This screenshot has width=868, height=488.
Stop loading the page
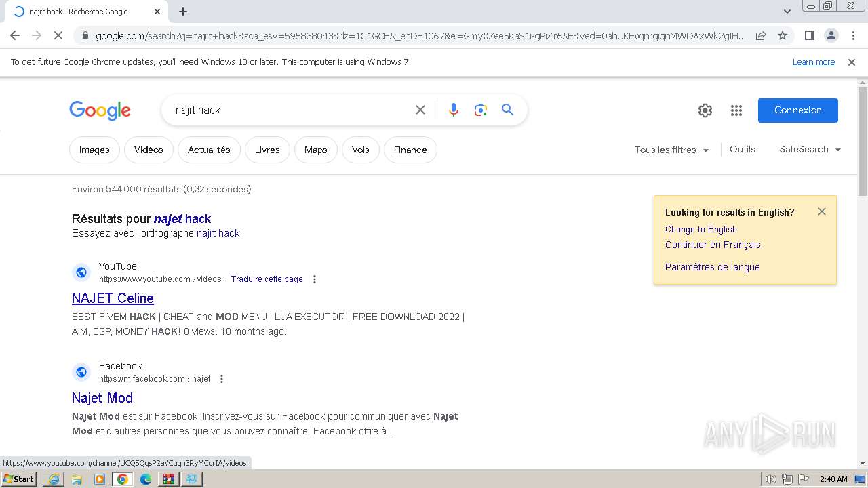click(x=58, y=35)
